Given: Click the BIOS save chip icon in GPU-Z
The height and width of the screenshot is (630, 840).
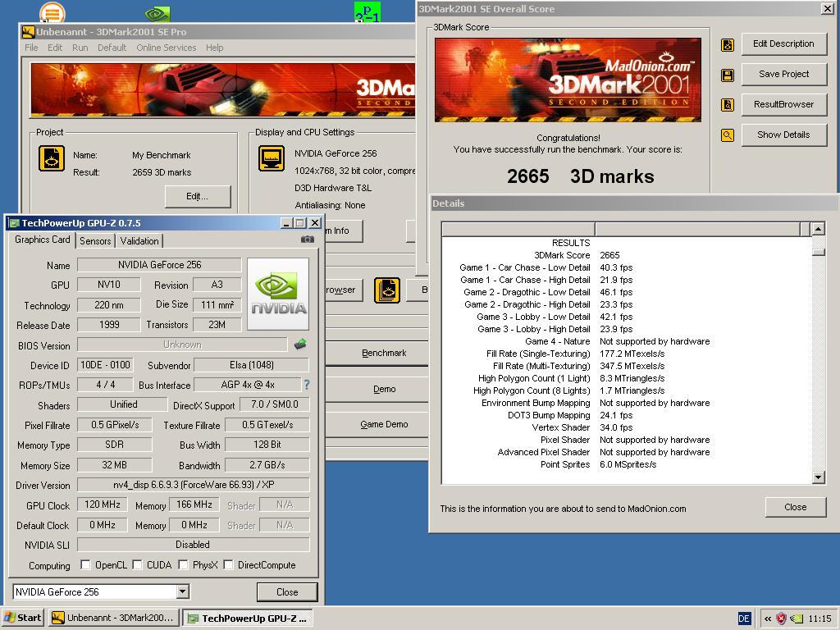Looking at the screenshot, I should pos(300,345).
